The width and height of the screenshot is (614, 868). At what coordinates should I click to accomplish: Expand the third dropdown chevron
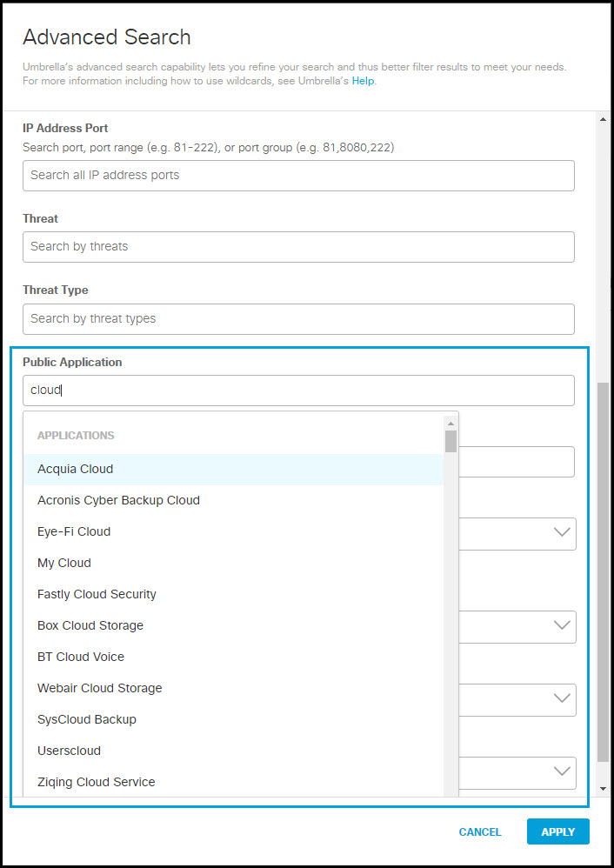click(x=562, y=698)
